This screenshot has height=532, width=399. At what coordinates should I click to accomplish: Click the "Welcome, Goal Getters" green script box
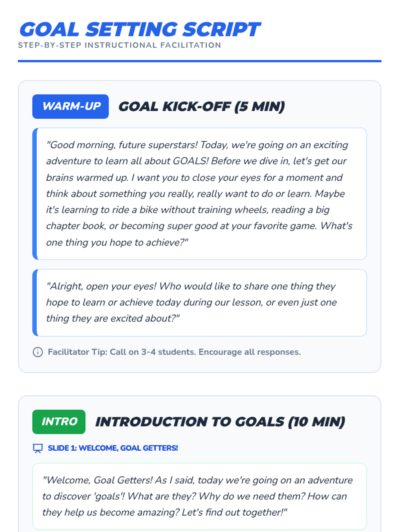(199, 496)
